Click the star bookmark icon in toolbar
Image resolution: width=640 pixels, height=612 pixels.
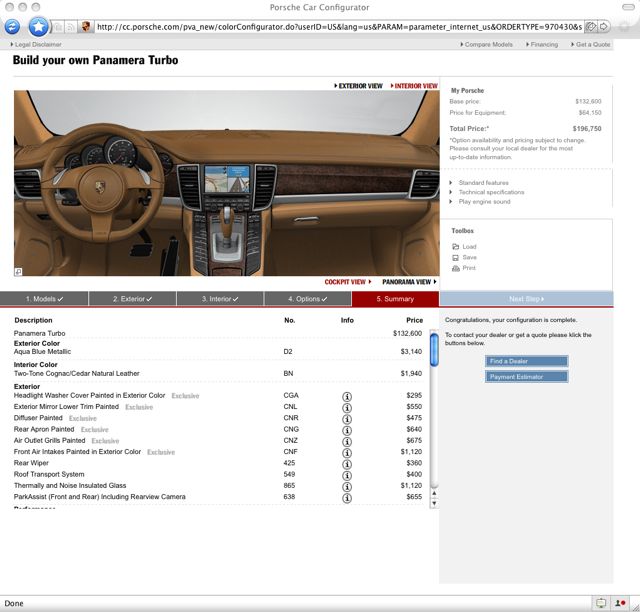(x=38, y=27)
